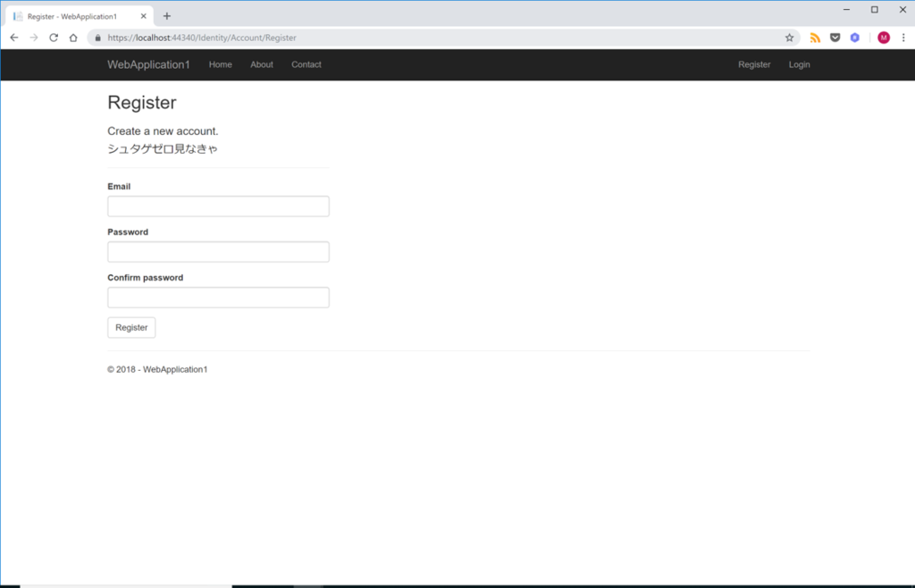Close the Register - WebApplication1 tab
This screenshot has width=915, height=588.
pos(144,16)
